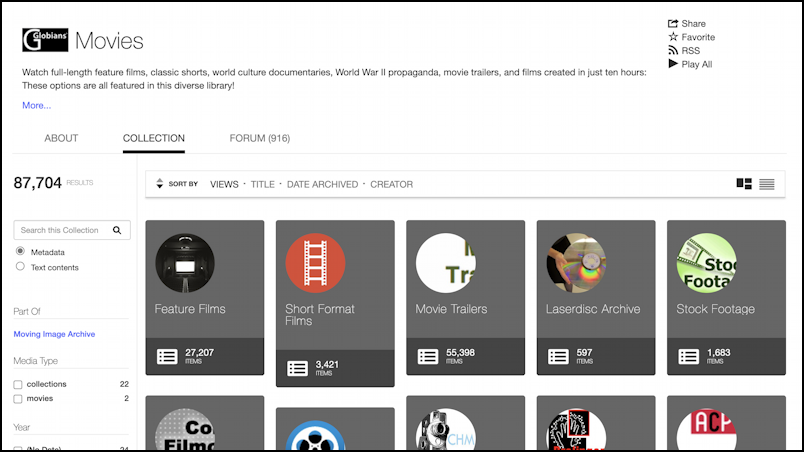Image resolution: width=804 pixels, height=452 pixels.
Task: Click the Play All icon
Action: coord(673,64)
